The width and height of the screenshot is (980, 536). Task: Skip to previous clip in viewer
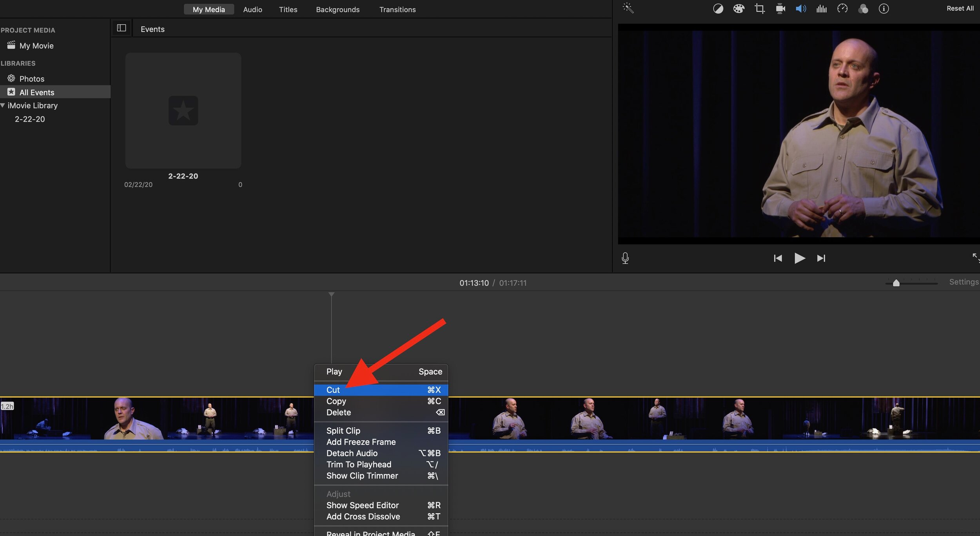(778, 258)
